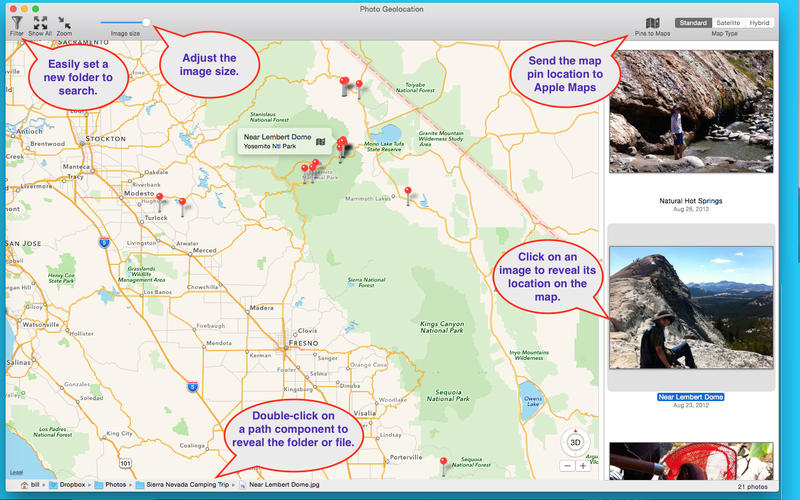The height and width of the screenshot is (500, 800).
Task: Click Sequoia National Park map label
Action: tap(448, 395)
